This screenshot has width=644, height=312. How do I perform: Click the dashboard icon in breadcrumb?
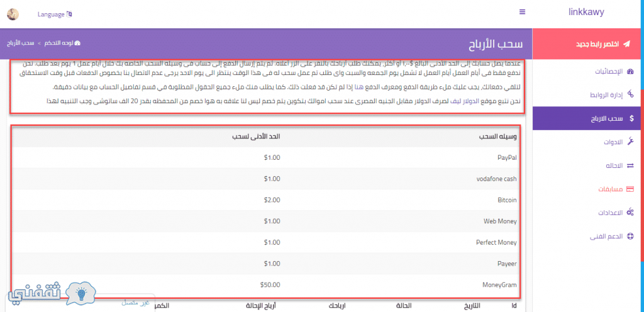pyautogui.click(x=77, y=43)
